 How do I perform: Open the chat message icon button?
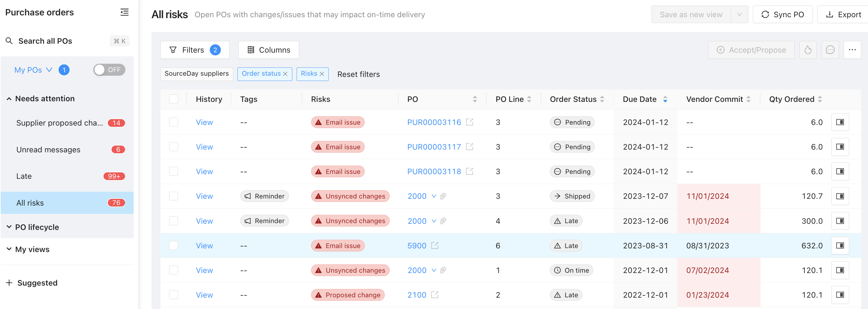(830, 50)
